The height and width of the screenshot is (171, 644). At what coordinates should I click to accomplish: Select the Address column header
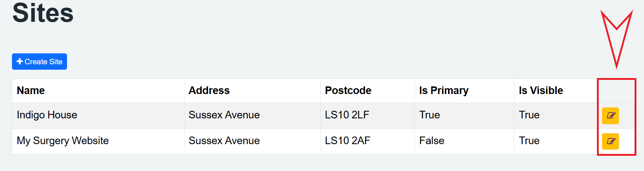tap(209, 90)
